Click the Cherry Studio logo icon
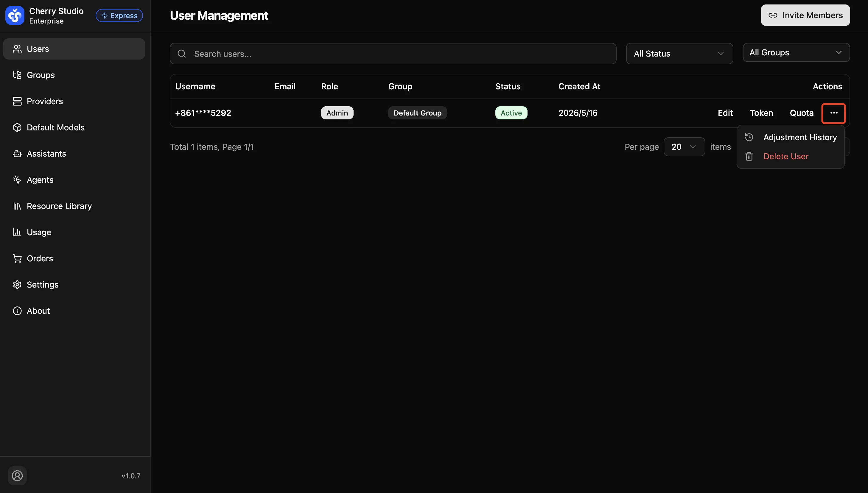This screenshot has height=493, width=868. tap(15, 15)
